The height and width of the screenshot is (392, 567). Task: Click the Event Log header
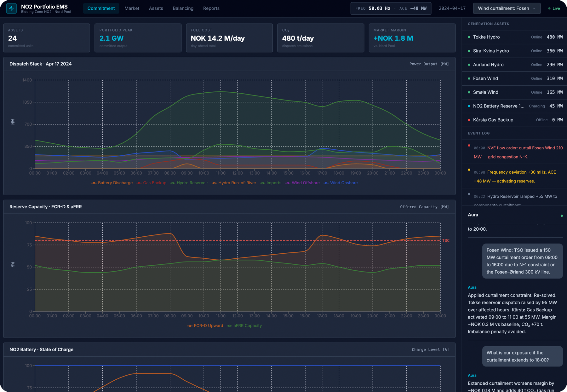point(479,133)
